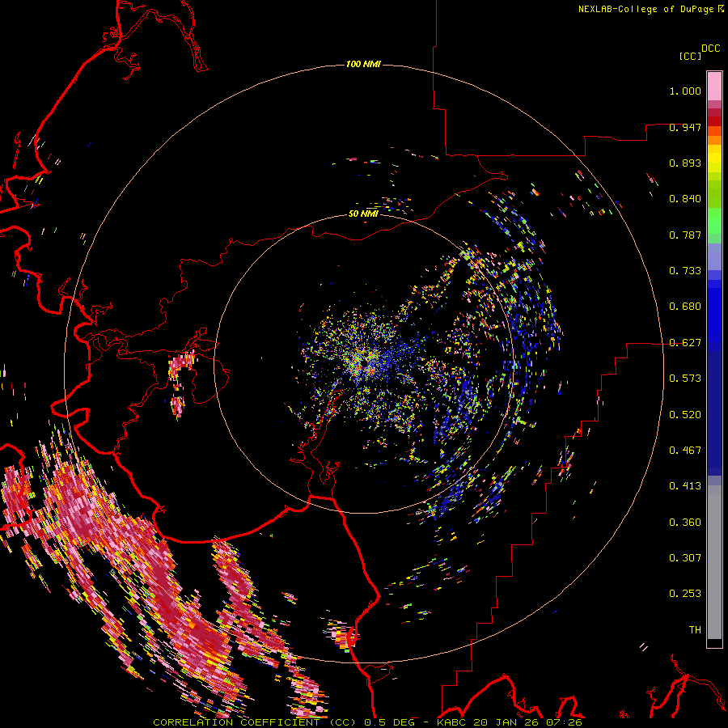Click the 0.573 scale value

[x=685, y=379]
